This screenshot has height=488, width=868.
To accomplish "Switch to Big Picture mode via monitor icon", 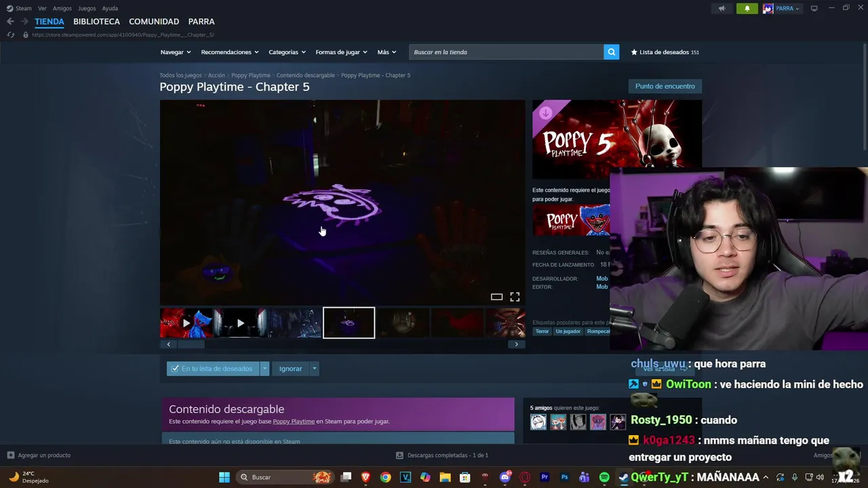I will [x=814, y=9].
